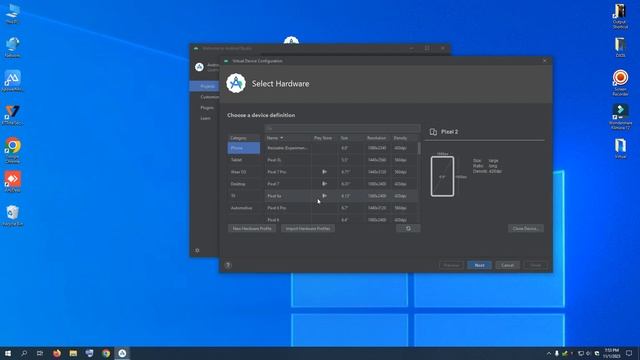Select the TV category
The width and height of the screenshot is (640, 360).
click(x=244, y=196)
